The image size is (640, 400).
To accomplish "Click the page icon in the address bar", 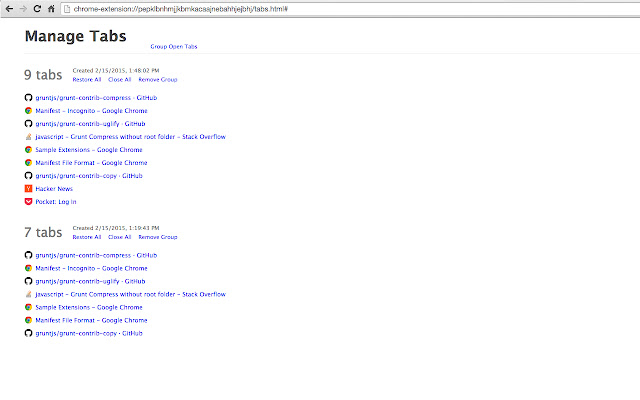I will [67, 9].
